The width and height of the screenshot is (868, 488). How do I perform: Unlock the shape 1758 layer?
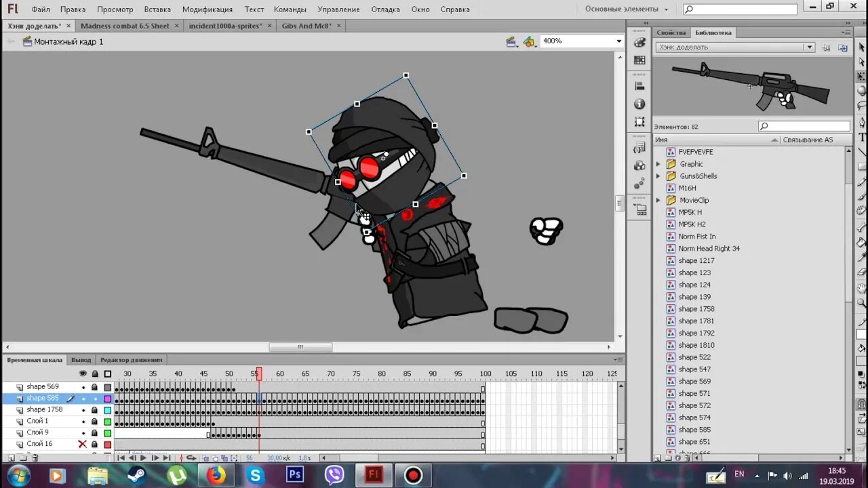(94, 410)
